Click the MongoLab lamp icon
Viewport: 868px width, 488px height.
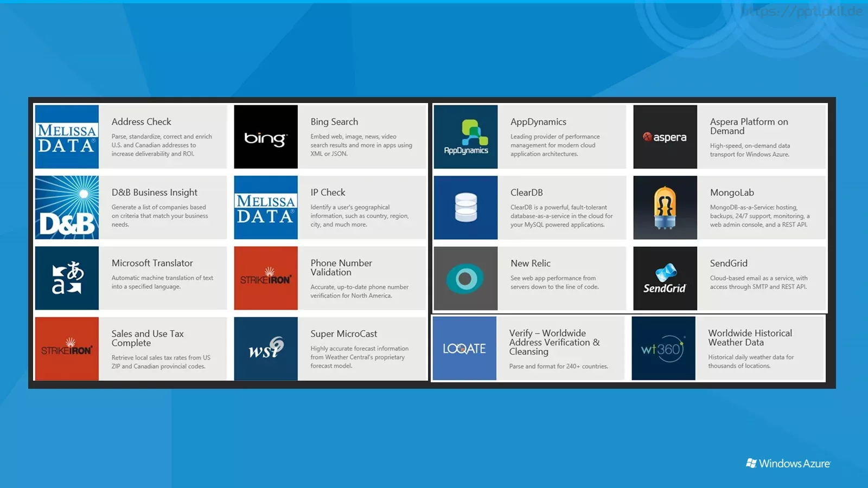coord(665,207)
